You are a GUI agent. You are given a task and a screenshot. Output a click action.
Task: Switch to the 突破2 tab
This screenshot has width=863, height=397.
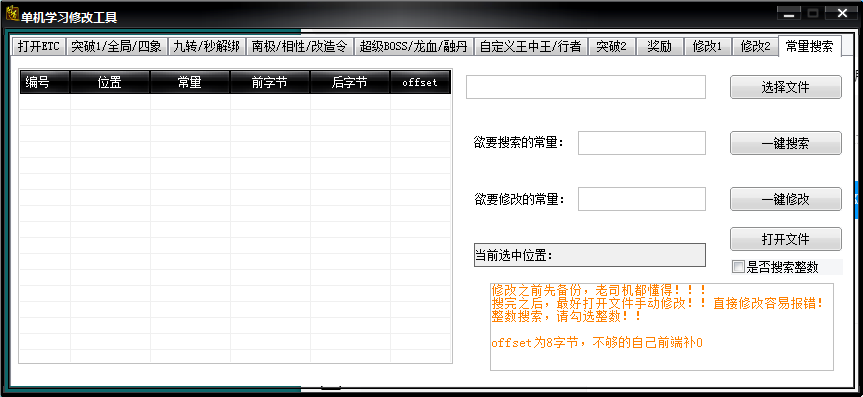[x=611, y=47]
